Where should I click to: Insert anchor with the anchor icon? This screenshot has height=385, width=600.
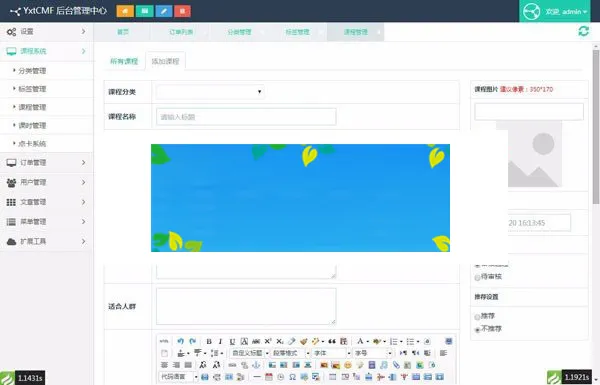(256, 365)
